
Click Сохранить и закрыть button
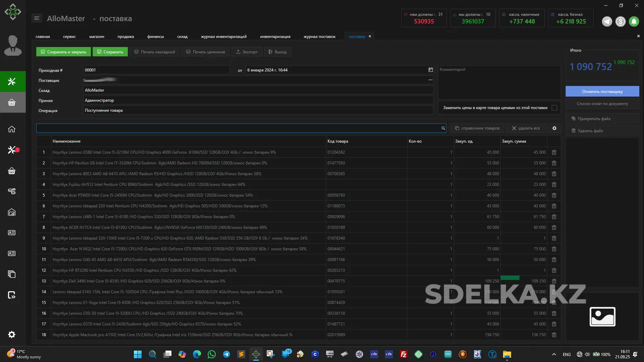coord(63,52)
